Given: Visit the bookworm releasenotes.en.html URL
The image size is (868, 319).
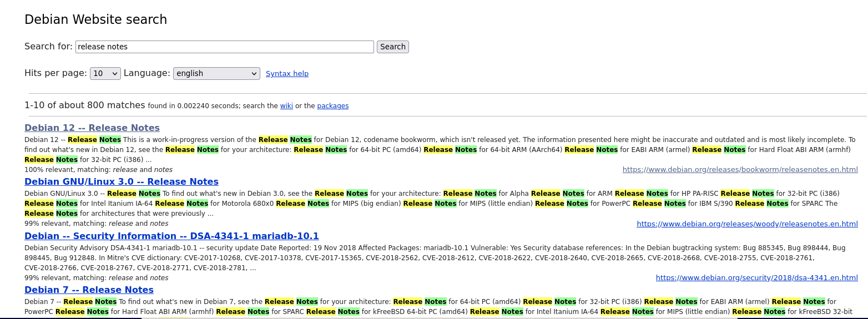Looking at the screenshot, I should [740, 170].
